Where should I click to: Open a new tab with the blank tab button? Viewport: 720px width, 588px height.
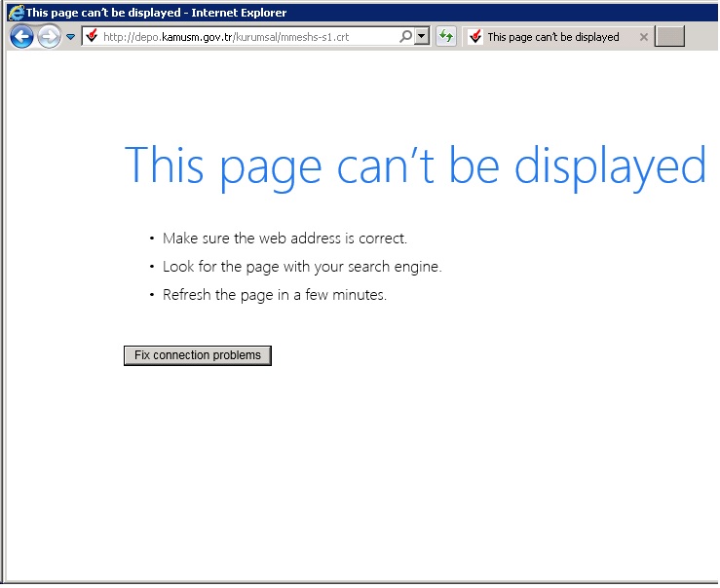coord(670,37)
